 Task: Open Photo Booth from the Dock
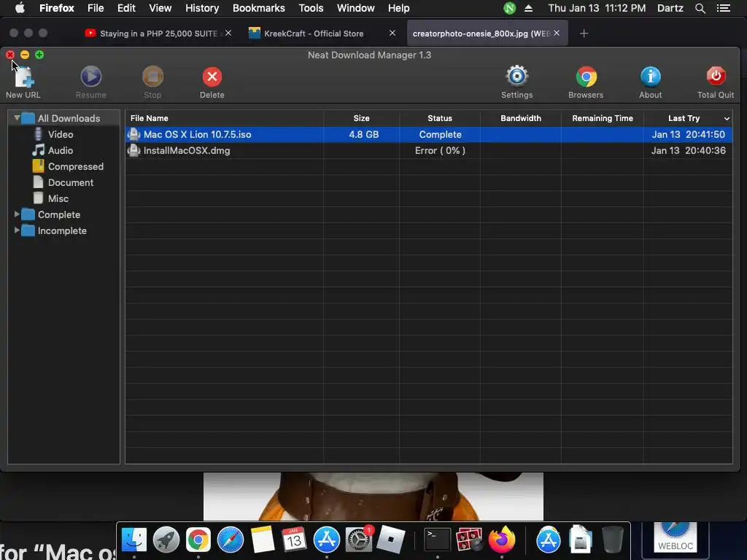pyautogui.click(x=469, y=540)
